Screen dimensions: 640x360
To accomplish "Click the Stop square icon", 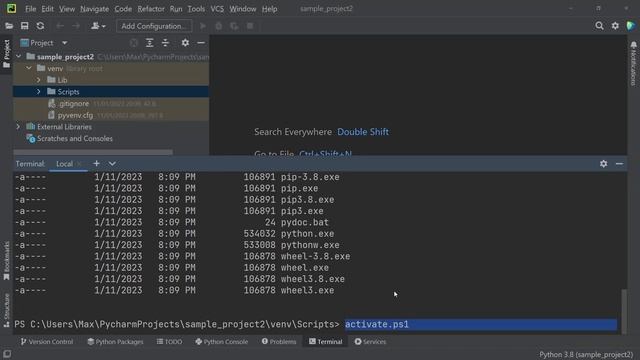I will pyautogui.click(x=250, y=26).
